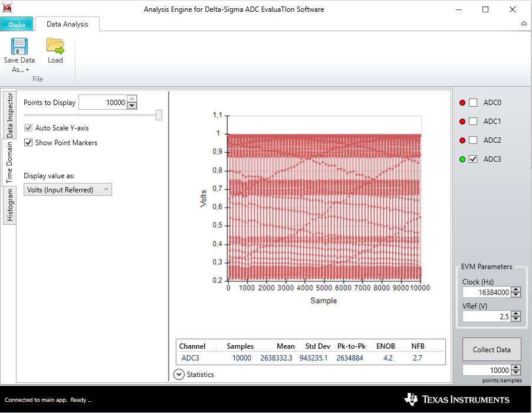Click the NFB value 2.7
532x413 pixels.
tap(418, 358)
